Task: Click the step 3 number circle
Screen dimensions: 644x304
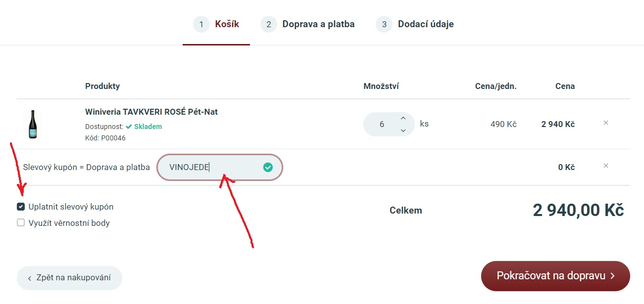Action: (384, 24)
